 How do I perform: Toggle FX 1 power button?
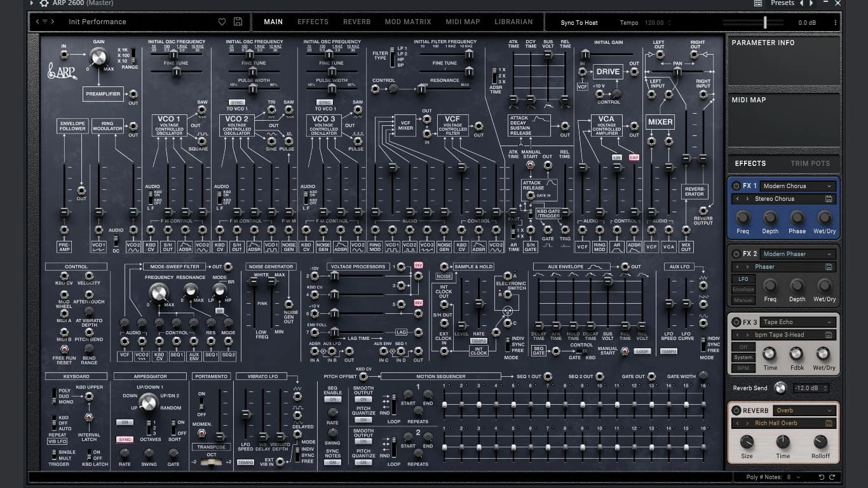click(x=736, y=186)
